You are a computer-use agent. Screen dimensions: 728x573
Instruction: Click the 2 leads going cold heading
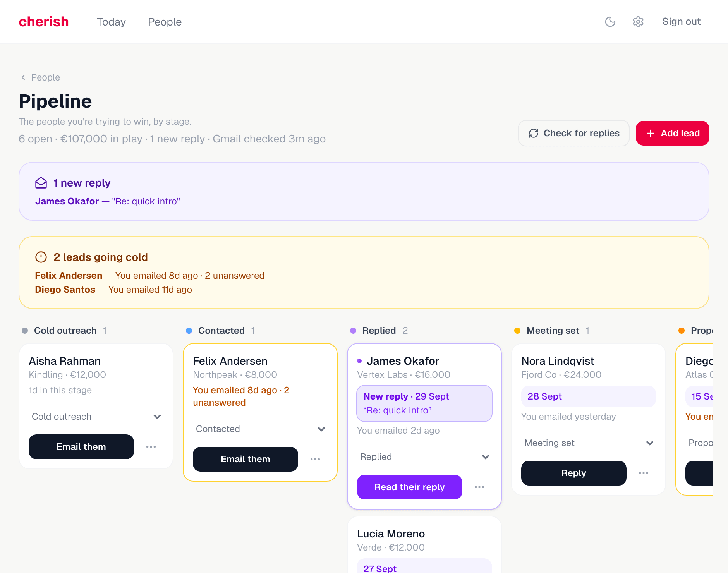[101, 257]
